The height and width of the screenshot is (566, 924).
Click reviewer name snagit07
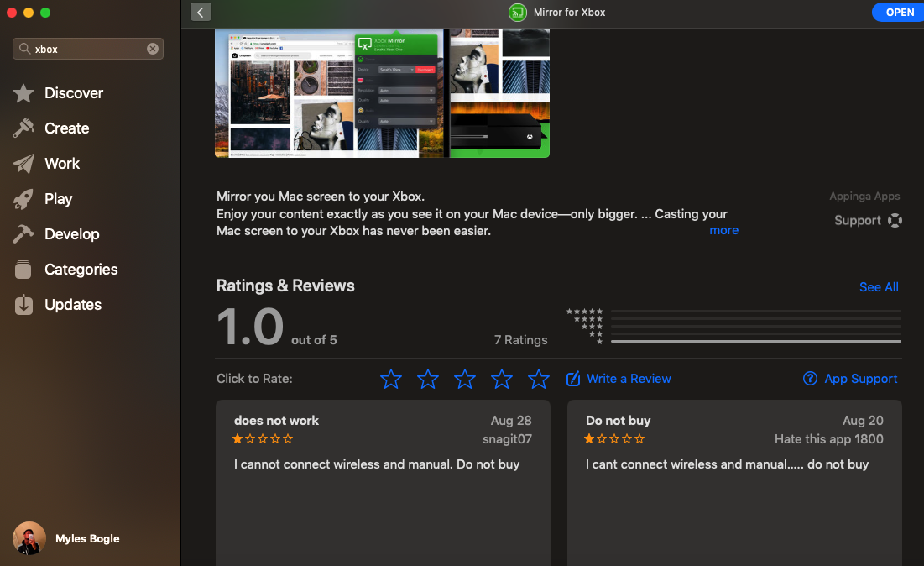click(507, 439)
